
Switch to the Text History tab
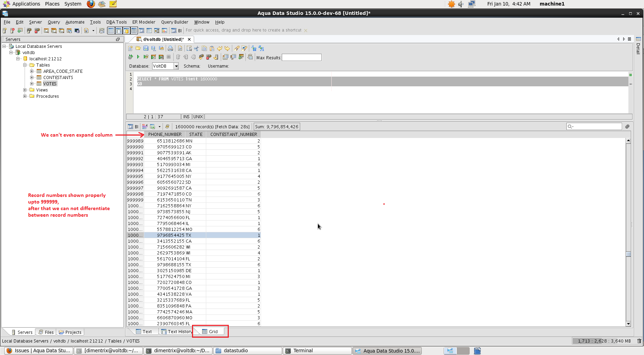(176, 332)
